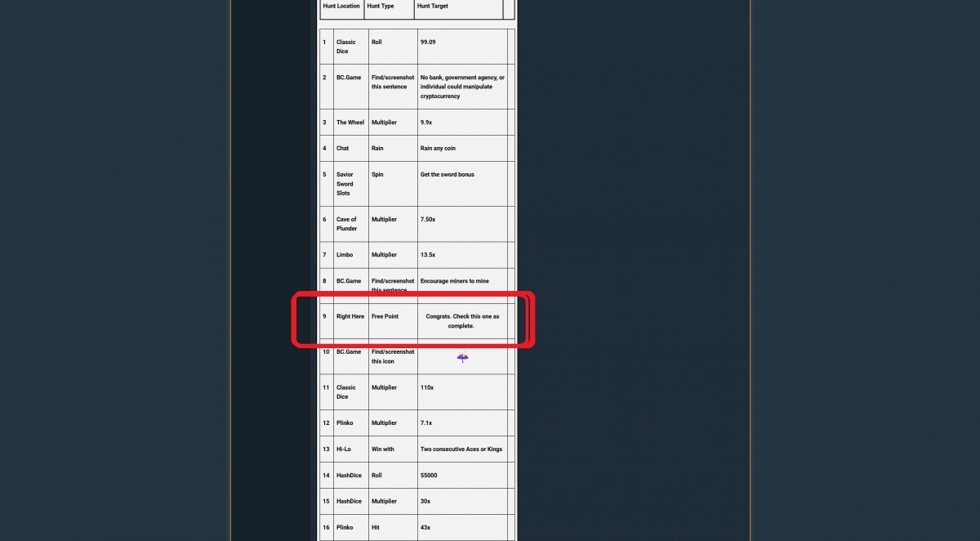Click 'Two consecutive Aces or Kings' target
Image resolution: width=980 pixels, height=541 pixels.
pos(461,449)
